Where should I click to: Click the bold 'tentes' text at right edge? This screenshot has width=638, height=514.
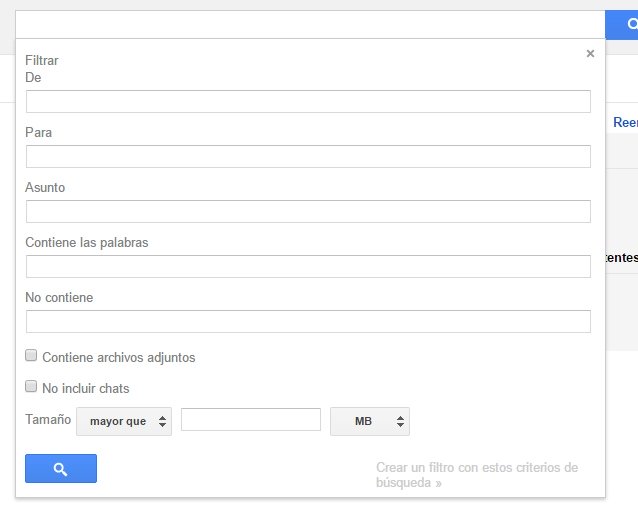pos(620,258)
